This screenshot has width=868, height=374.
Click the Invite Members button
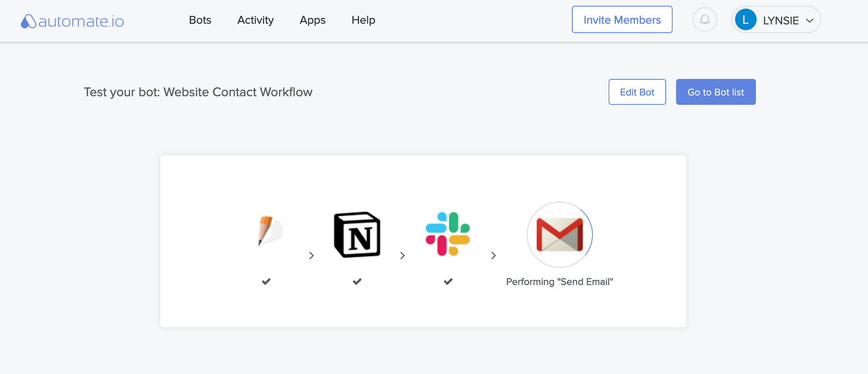[x=622, y=20]
